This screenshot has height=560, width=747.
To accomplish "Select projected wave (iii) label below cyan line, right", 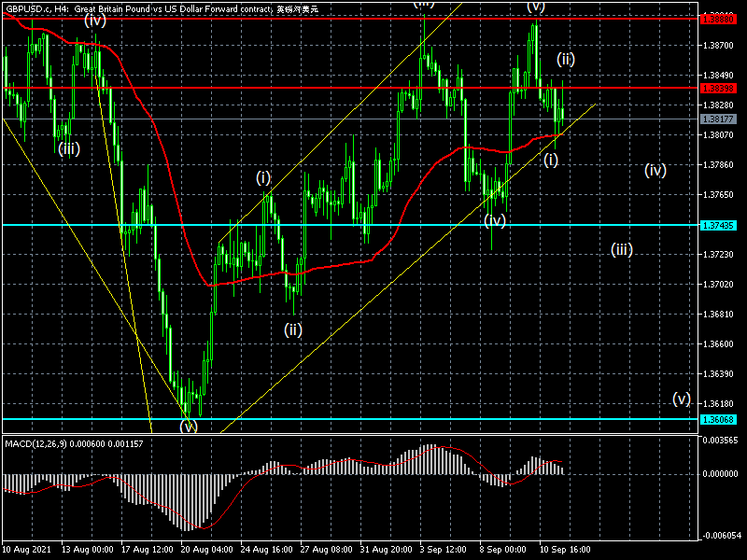I will (622, 249).
